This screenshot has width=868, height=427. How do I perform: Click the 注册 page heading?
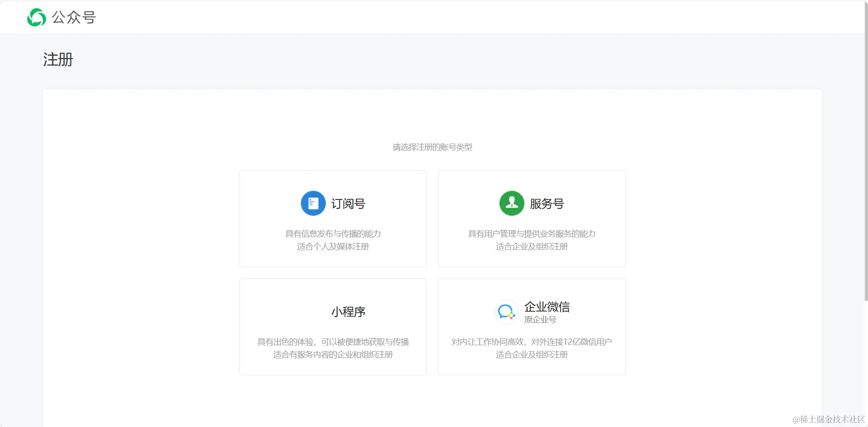pos(58,60)
